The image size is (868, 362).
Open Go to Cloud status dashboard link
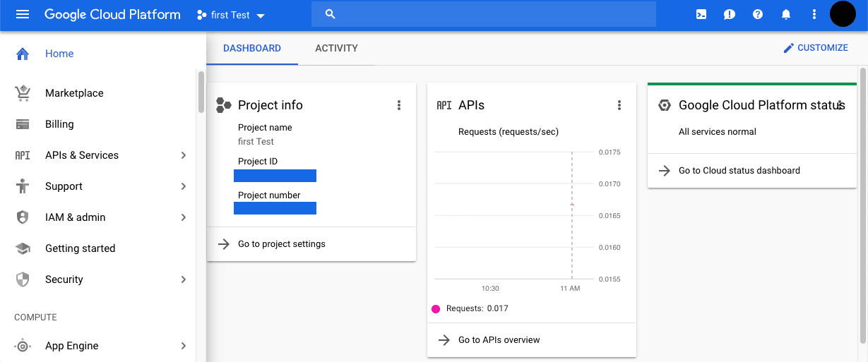[739, 171]
